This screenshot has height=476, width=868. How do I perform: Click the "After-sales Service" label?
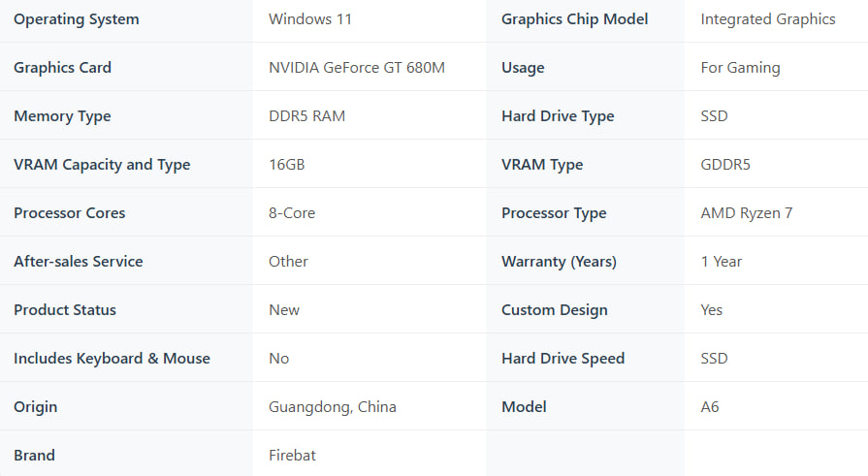point(79,262)
